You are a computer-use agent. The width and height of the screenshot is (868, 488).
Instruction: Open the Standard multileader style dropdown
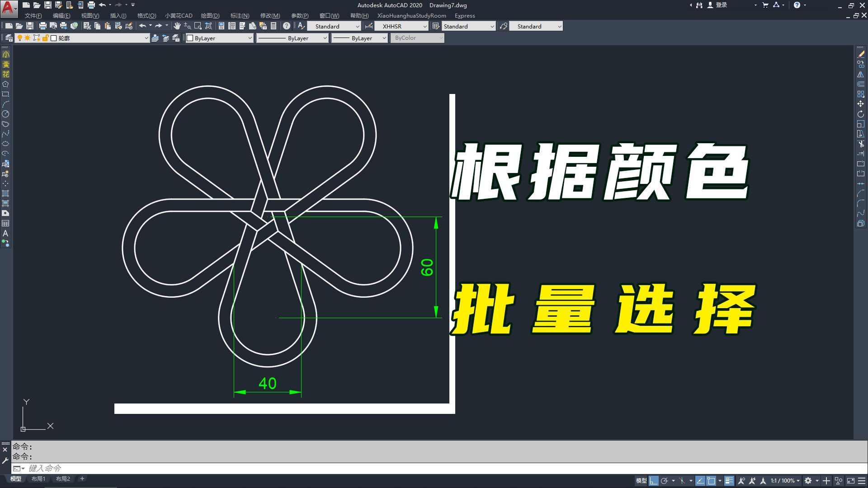coord(536,26)
